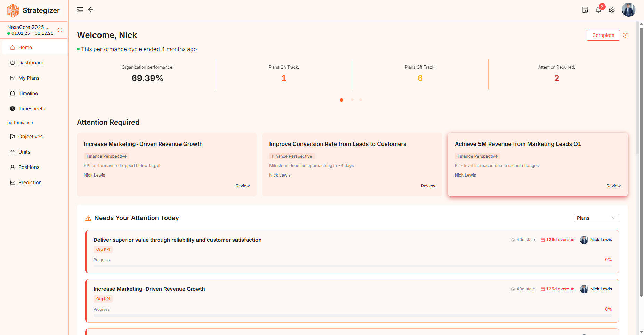The width and height of the screenshot is (644, 335).
Task: Click the Timesheets clock icon
Action: (x=13, y=109)
